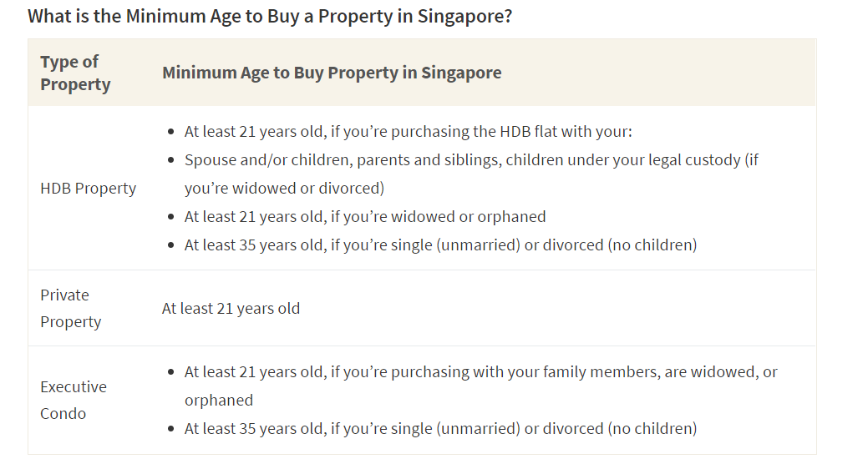This screenshot has width=868, height=459.
Task: Select the "HDB Property" row label
Action: pyautogui.click(x=88, y=188)
